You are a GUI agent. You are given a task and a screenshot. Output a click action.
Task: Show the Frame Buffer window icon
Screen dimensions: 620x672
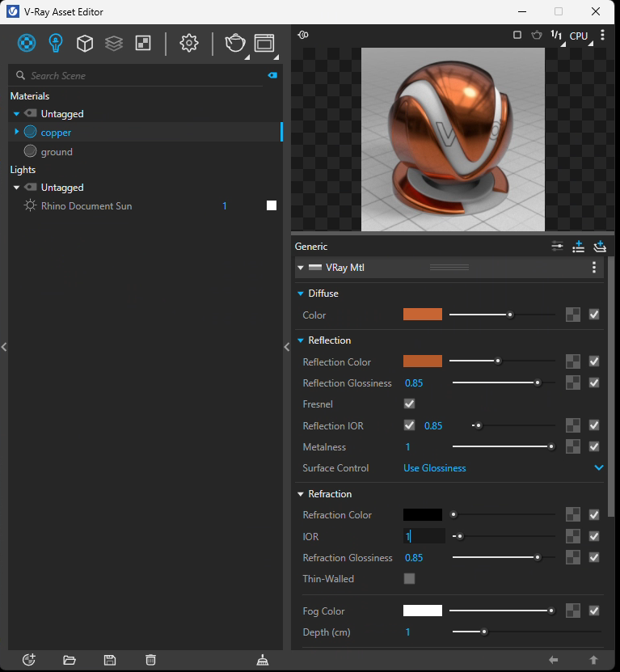click(x=264, y=44)
